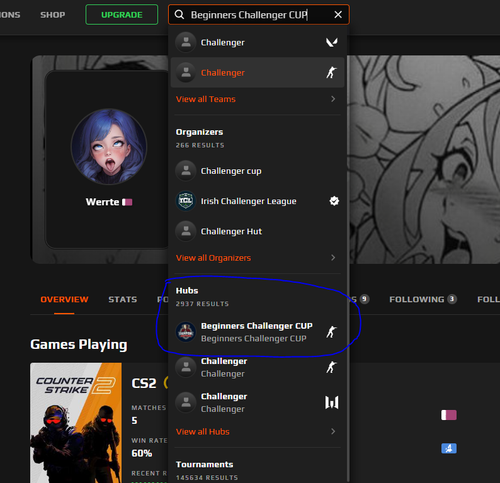Click the Challenger cup organizer avatar

click(186, 171)
